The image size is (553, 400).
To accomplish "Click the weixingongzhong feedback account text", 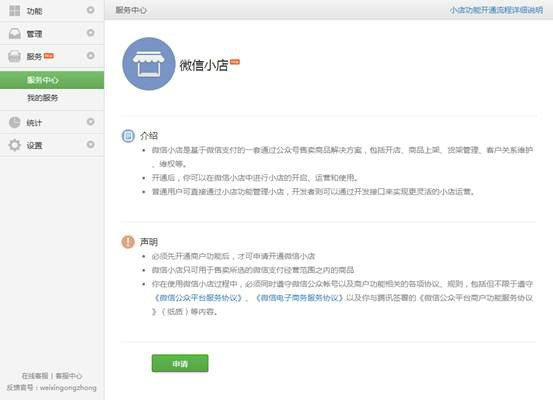I will (x=68, y=388).
